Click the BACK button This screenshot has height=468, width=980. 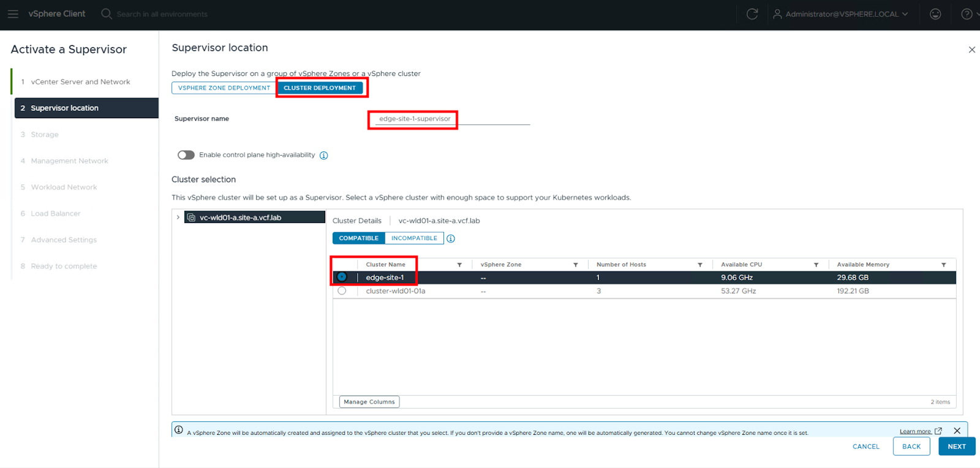click(x=911, y=447)
